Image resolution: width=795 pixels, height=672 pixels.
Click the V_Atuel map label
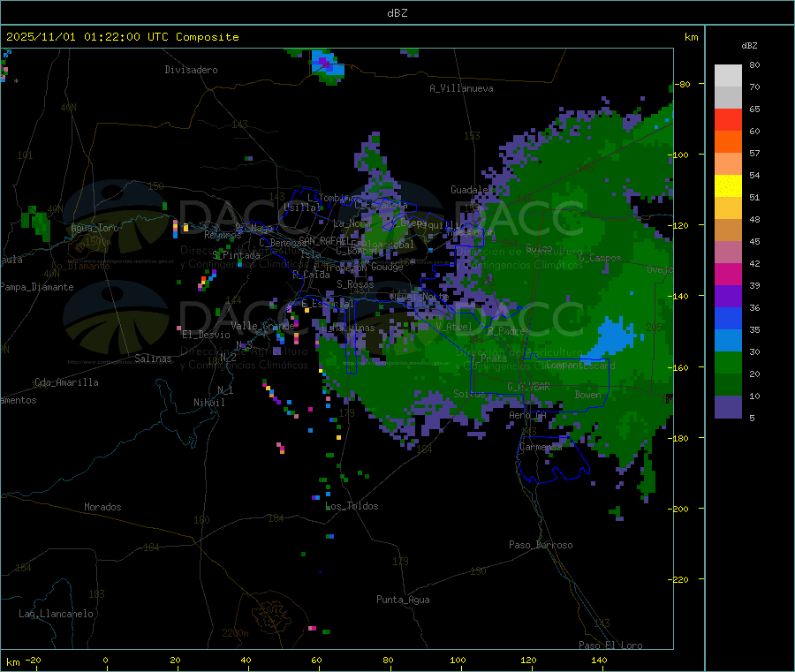point(454,327)
